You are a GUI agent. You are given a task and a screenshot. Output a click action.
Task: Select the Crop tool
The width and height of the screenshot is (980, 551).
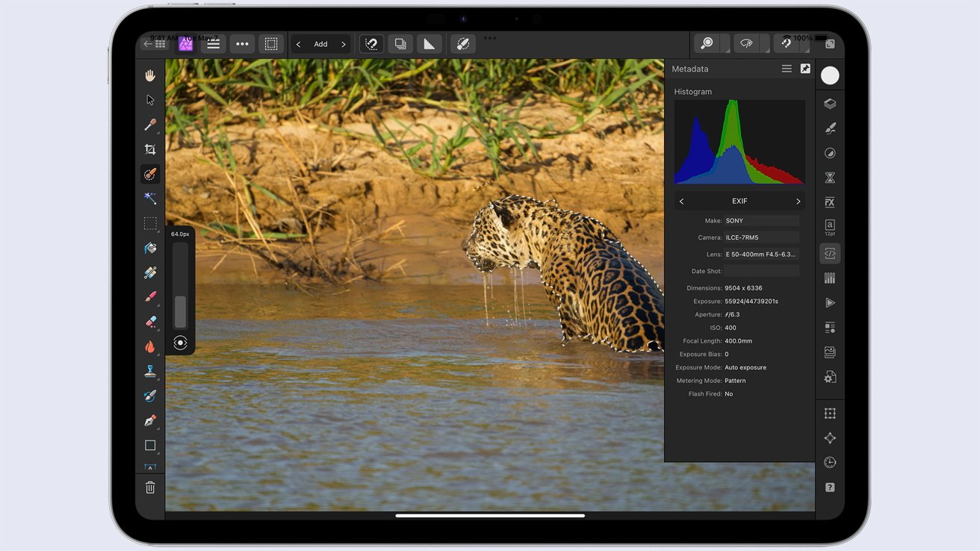coord(150,149)
